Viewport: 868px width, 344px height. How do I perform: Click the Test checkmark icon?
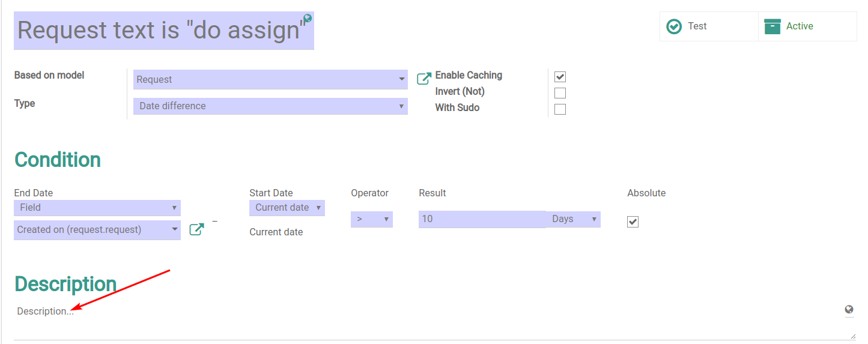click(x=674, y=26)
